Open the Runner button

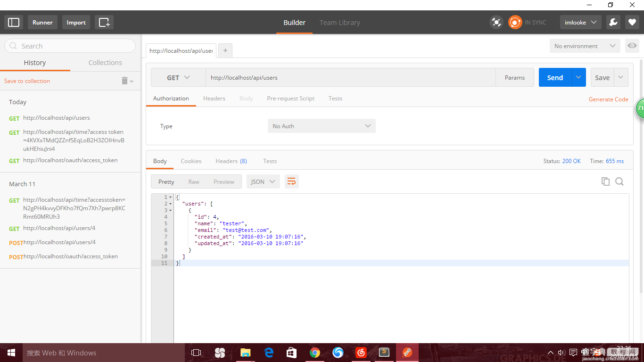[x=42, y=22]
